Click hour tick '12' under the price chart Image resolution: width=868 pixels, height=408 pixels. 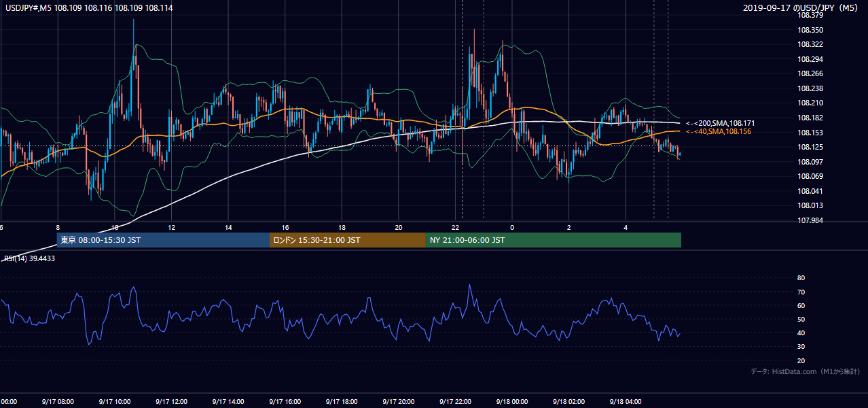click(x=172, y=228)
